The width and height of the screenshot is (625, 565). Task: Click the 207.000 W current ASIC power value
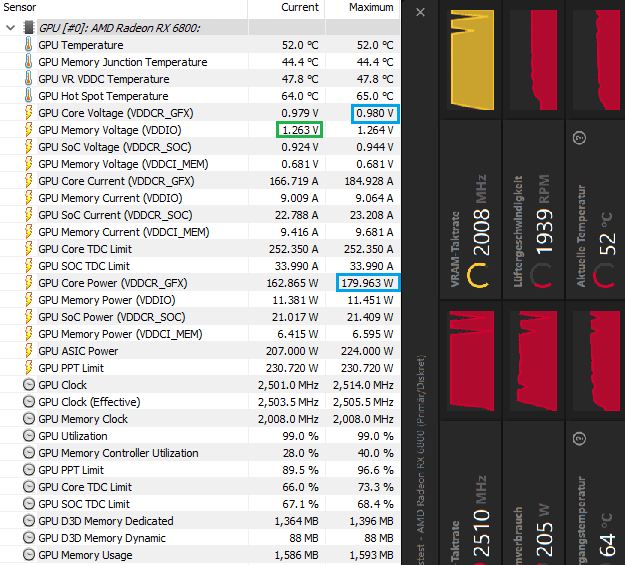(292, 351)
